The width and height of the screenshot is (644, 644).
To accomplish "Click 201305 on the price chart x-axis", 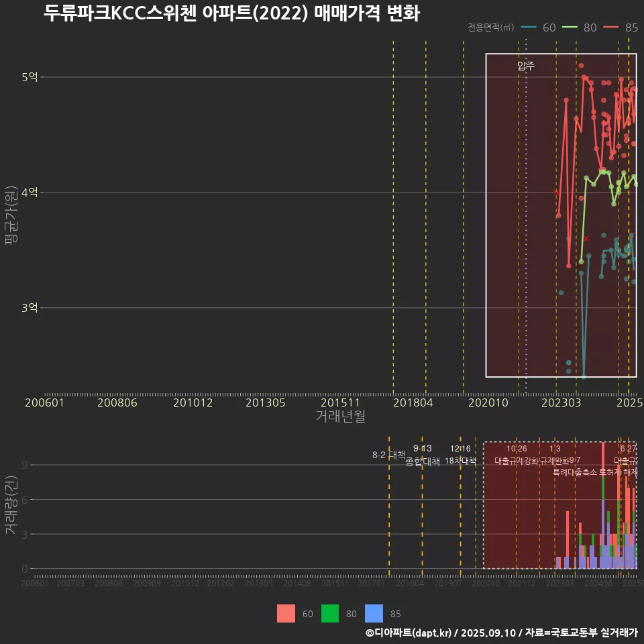I will coord(266,402).
